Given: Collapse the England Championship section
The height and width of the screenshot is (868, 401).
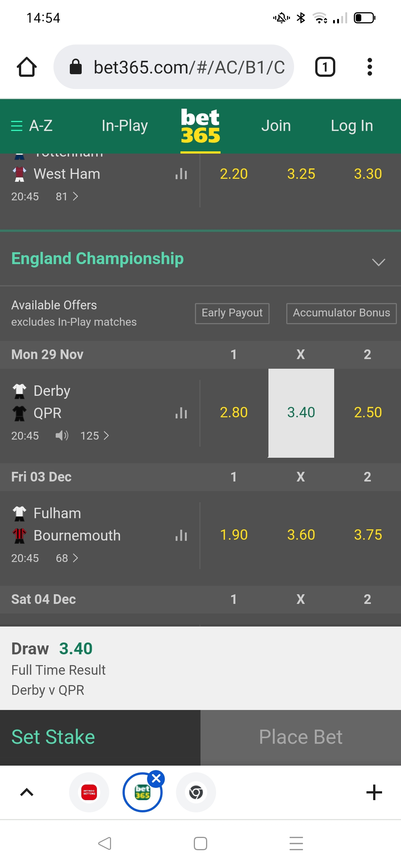Looking at the screenshot, I should [378, 262].
